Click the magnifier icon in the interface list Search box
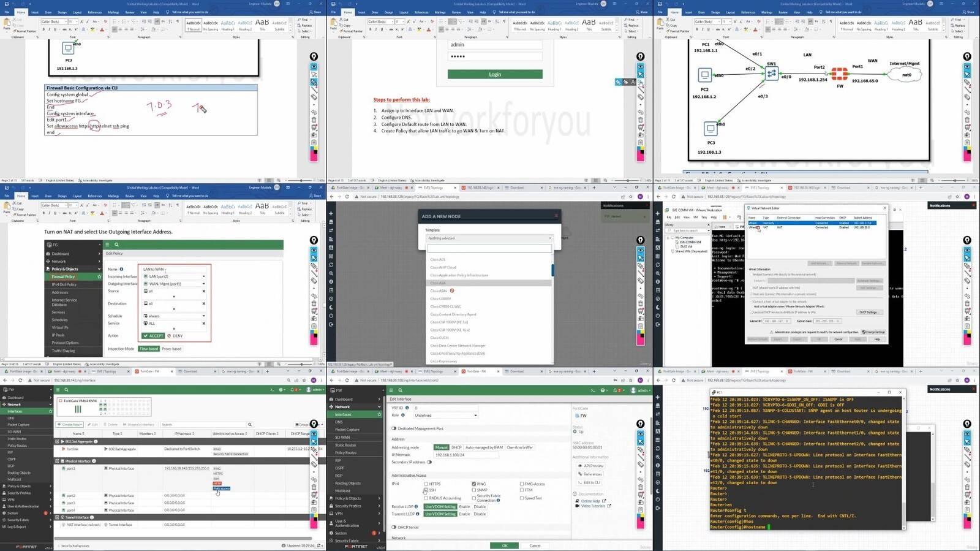 [x=250, y=424]
